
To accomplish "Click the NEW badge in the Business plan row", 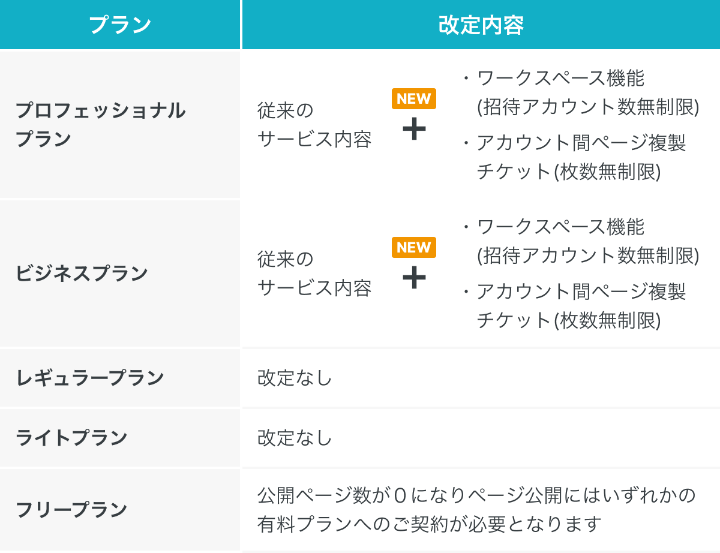I will [414, 247].
